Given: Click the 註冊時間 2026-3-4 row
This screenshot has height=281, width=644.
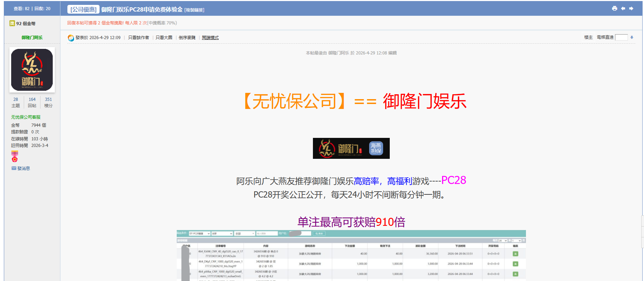Looking at the screenshot, I should [30, 146].
